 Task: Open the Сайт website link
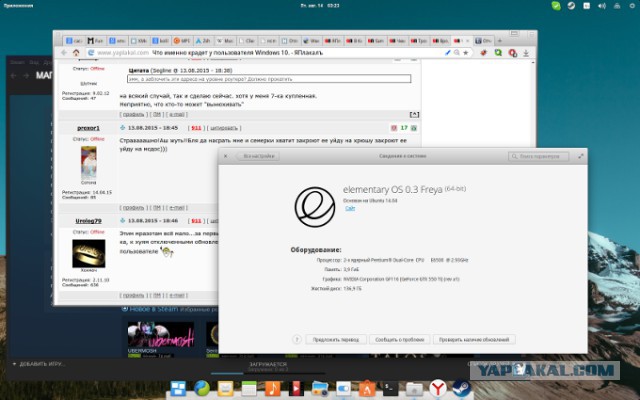click(350, 208)
